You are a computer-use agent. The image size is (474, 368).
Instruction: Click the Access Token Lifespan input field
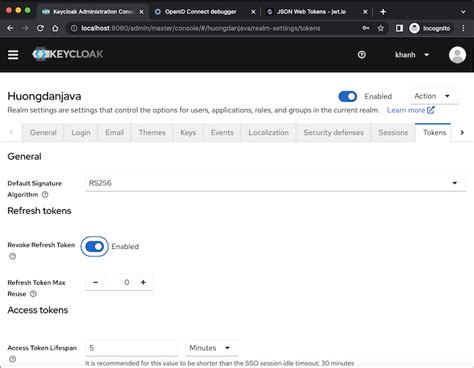click(x=131, y=348)
